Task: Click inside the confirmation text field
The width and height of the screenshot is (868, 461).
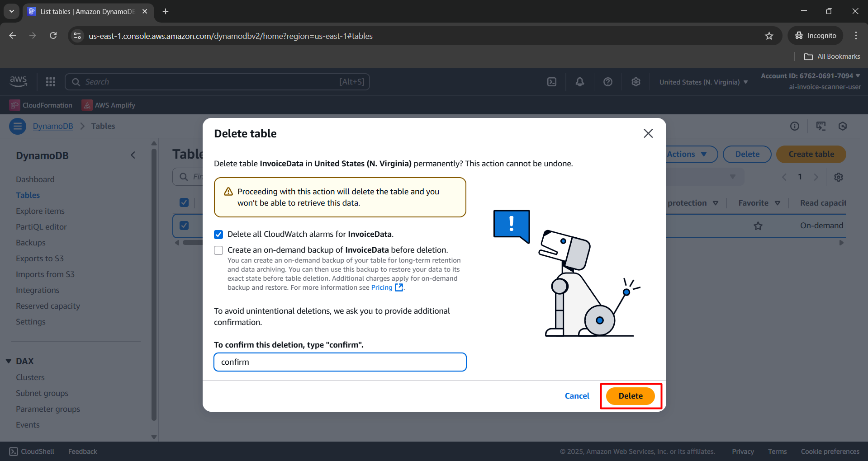Action: 340,362
